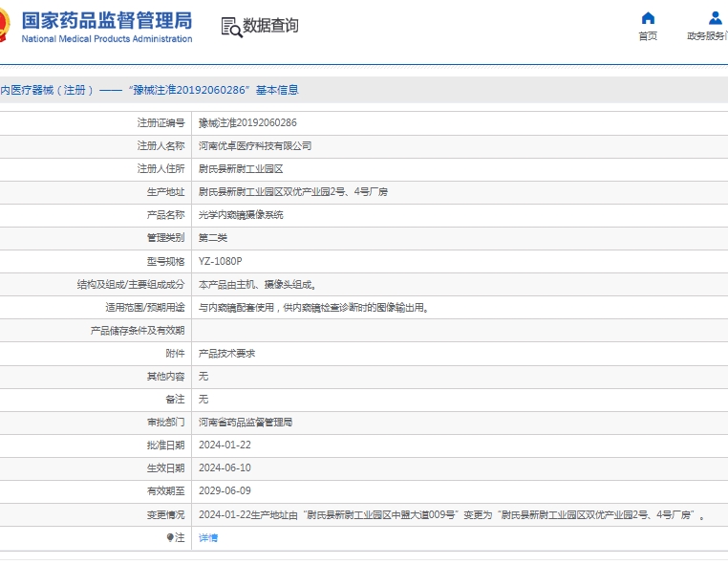Click the 管理类别 row label
The image size is (728, 565).
pos(165,238)
